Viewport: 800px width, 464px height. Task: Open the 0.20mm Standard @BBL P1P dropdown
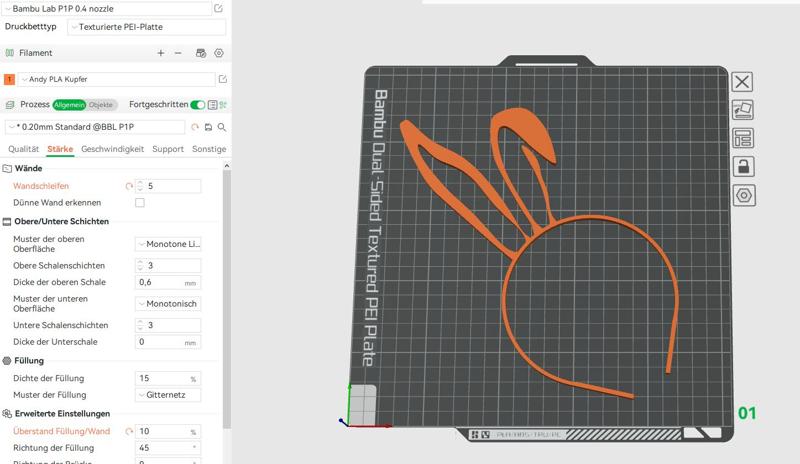[95, 127]
